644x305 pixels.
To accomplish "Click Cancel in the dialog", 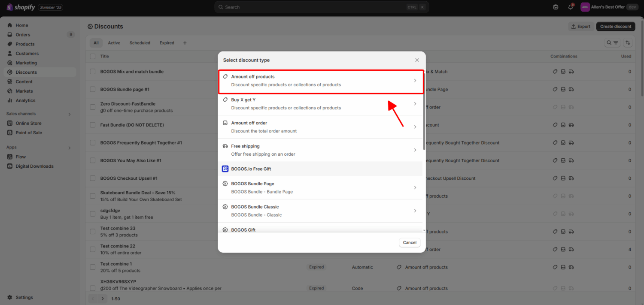I will (x=410, y=242).
